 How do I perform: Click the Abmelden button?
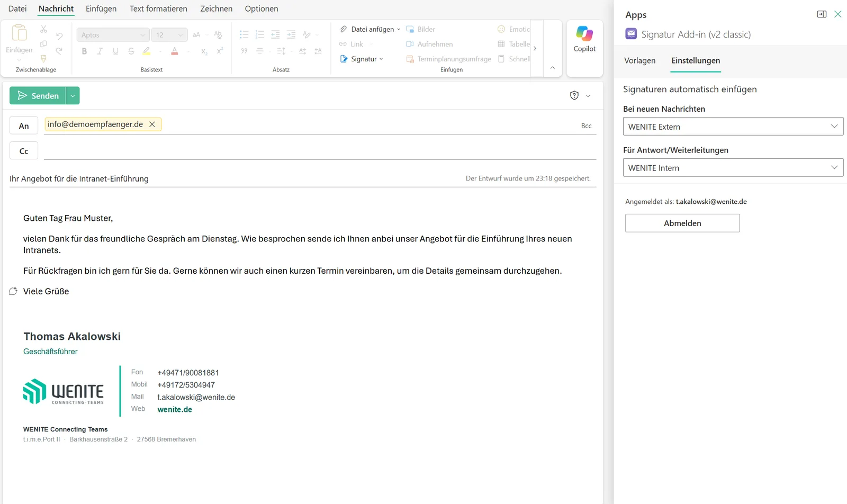[682, 223]
